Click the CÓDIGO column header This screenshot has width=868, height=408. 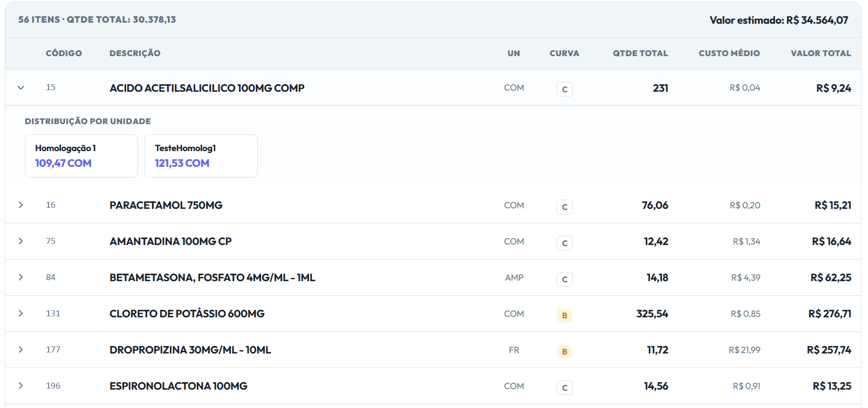(x=64, y=53)
